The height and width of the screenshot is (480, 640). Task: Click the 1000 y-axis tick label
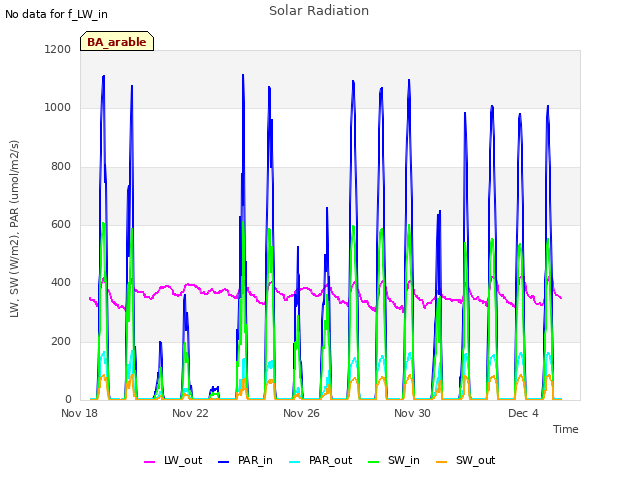pyautogui.click(x=58, y=108)
